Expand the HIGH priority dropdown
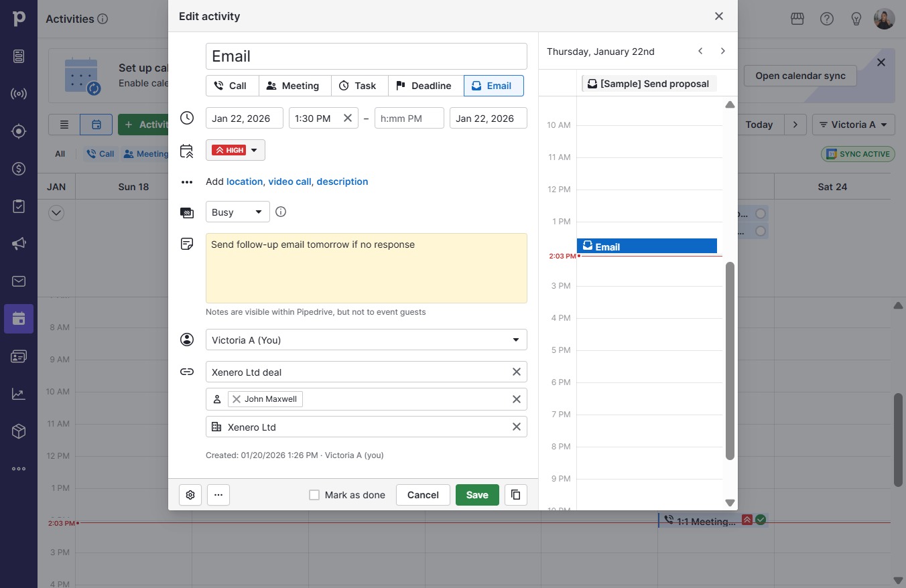Viewport: 906px width, 588px height. (235, 150)
